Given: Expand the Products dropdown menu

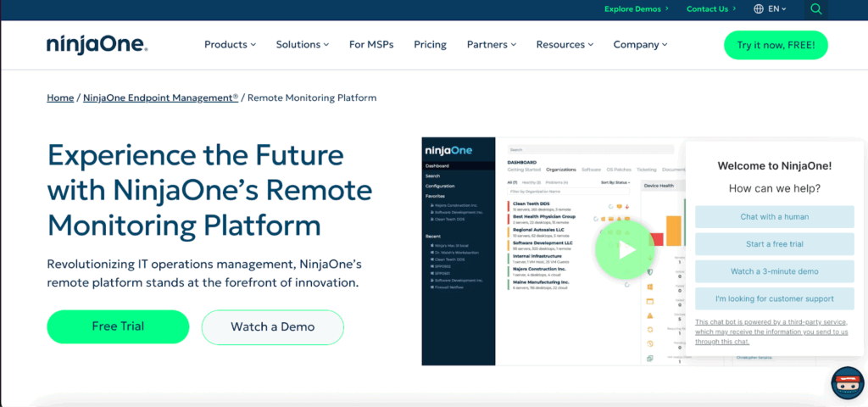Looking at the screenshot, I should (x=231, y=45).
